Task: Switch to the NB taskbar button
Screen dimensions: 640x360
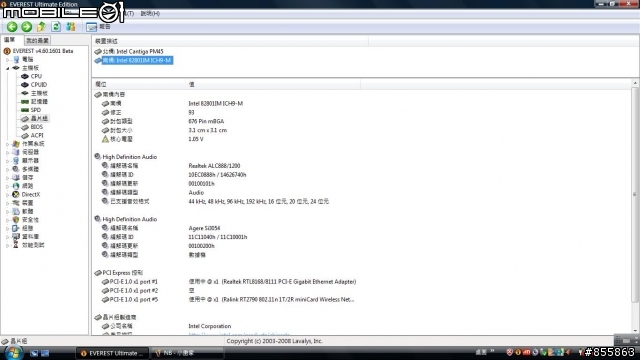Action: 187,353
